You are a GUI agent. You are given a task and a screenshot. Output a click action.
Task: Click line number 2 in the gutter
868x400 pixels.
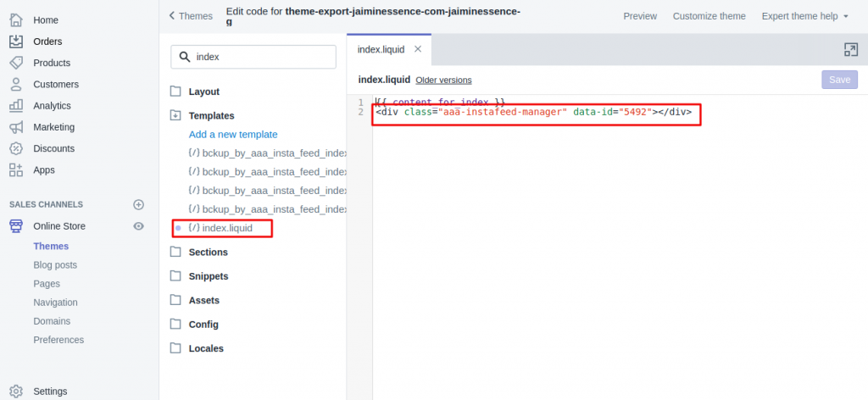click(x=361, y=113)
